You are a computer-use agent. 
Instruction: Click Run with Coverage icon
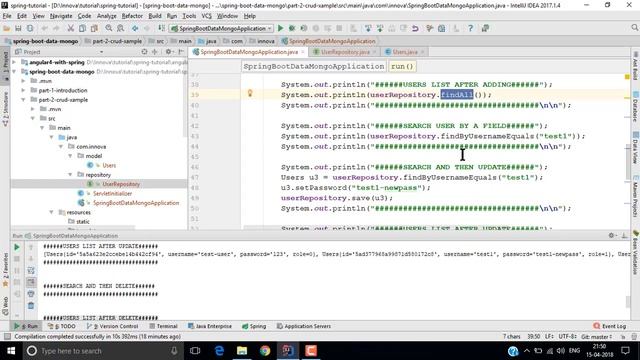click(304, 29)
